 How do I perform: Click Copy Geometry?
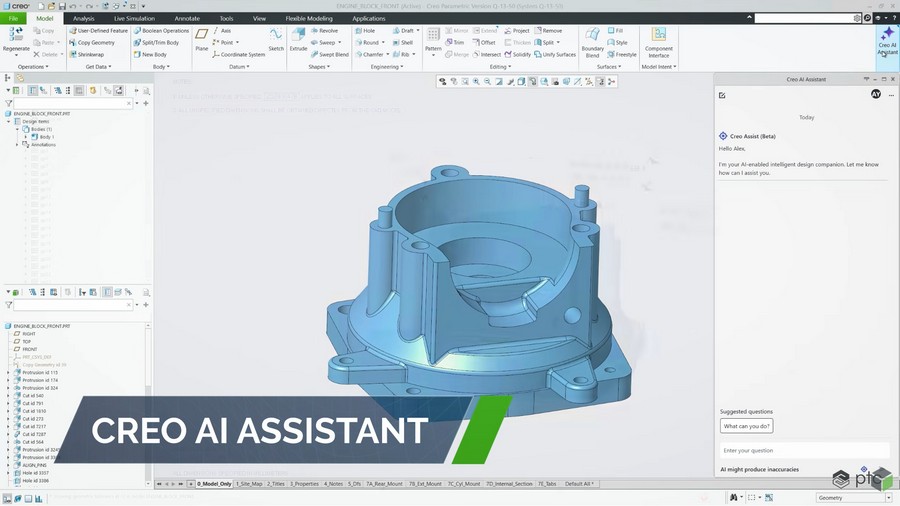coord(92,42)
